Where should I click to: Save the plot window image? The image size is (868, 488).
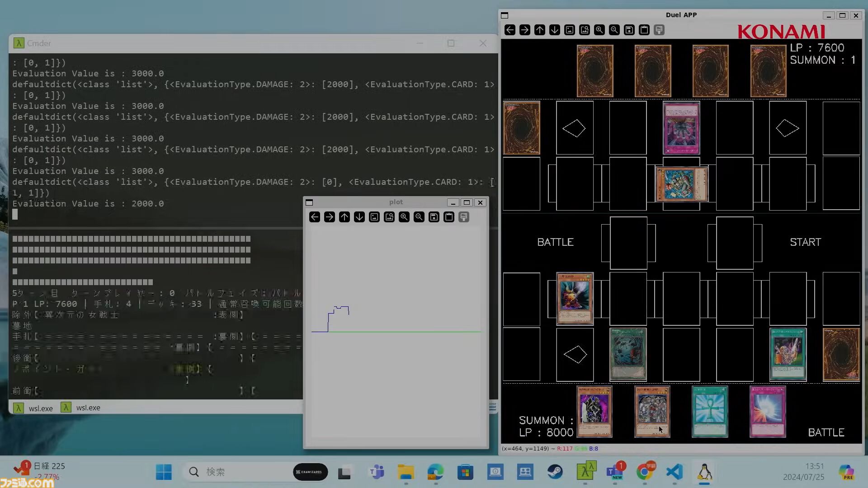[x=434, y=217]
